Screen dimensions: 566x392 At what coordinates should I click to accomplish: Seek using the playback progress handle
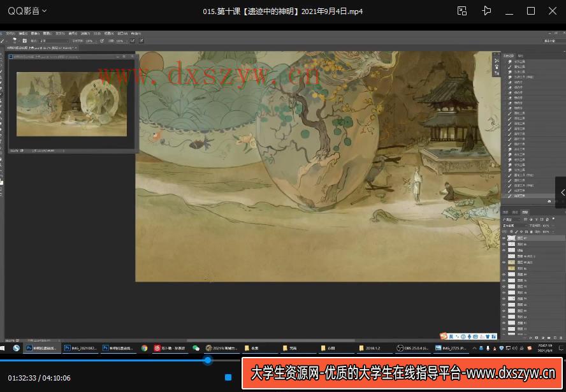(x=208, y=360)
